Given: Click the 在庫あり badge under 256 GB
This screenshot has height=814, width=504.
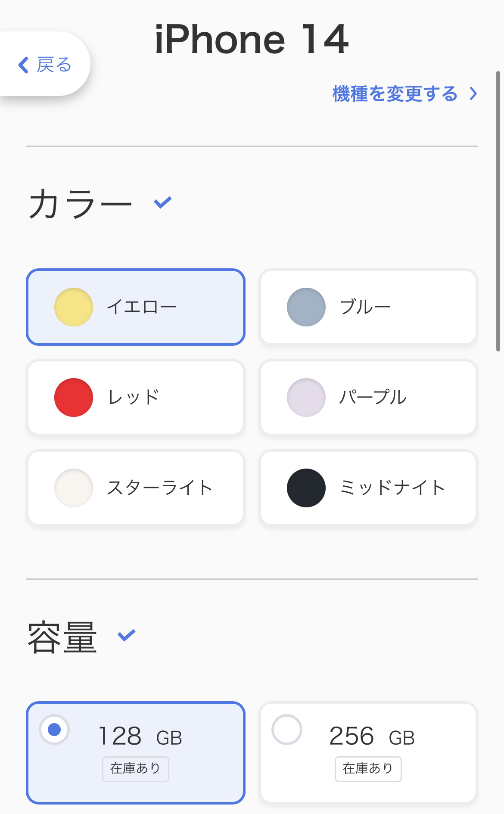Looking at the screenshot, I should [x=368, y=769].
